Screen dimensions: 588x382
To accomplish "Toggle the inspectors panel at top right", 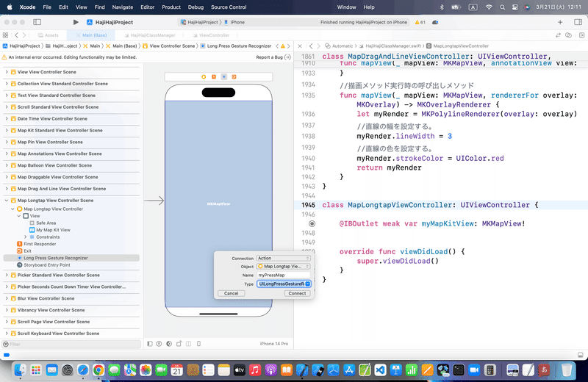I will 578,22.
